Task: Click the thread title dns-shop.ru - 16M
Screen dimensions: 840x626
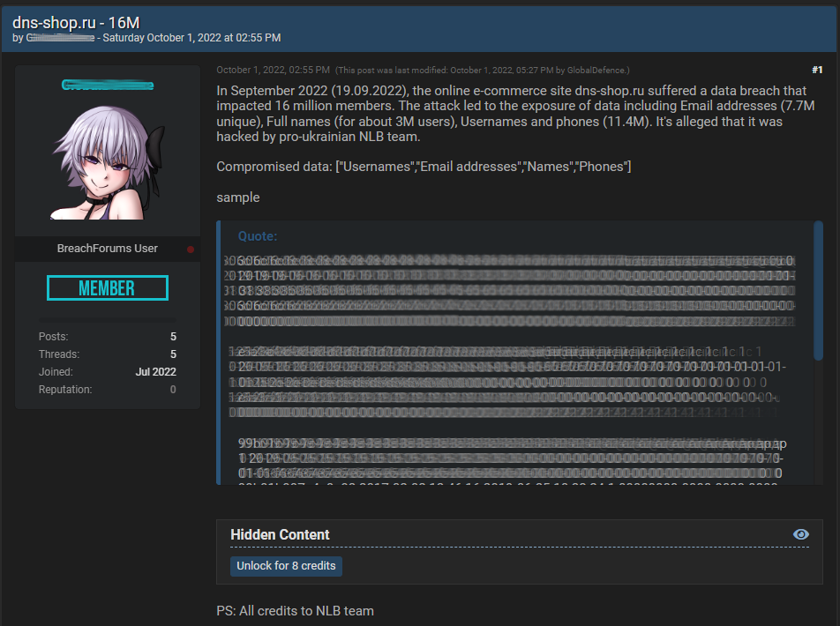Action: [x=76, y=22]
